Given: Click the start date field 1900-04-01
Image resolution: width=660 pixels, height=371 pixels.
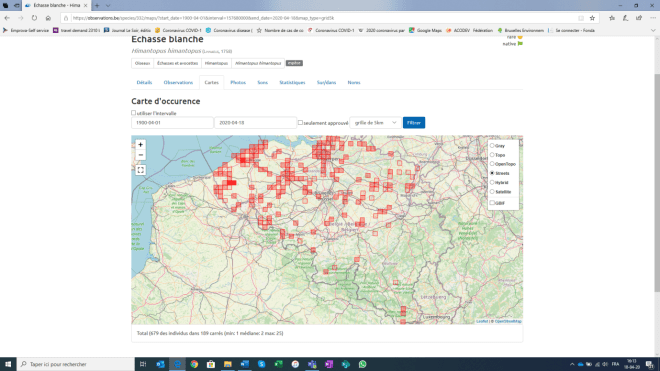Looking at the screenshot, I should pyautogui.click(x=172, y=123).
